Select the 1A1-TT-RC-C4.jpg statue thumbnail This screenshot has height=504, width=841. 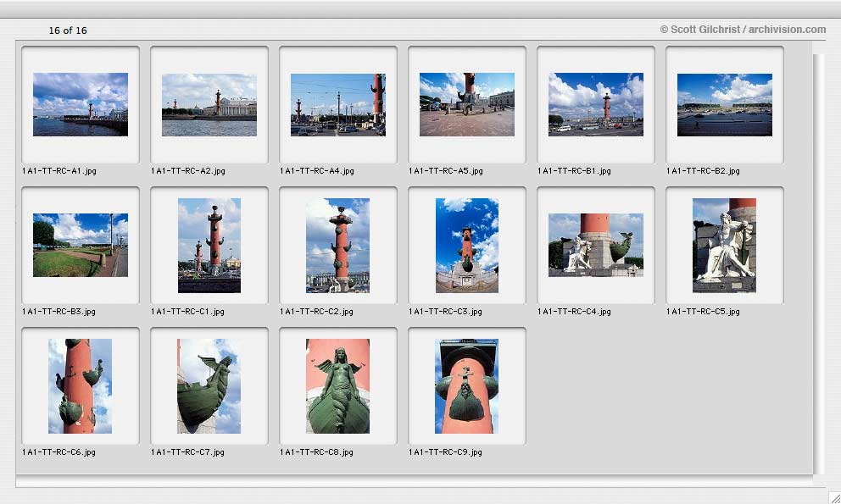[x=596, y=245]
